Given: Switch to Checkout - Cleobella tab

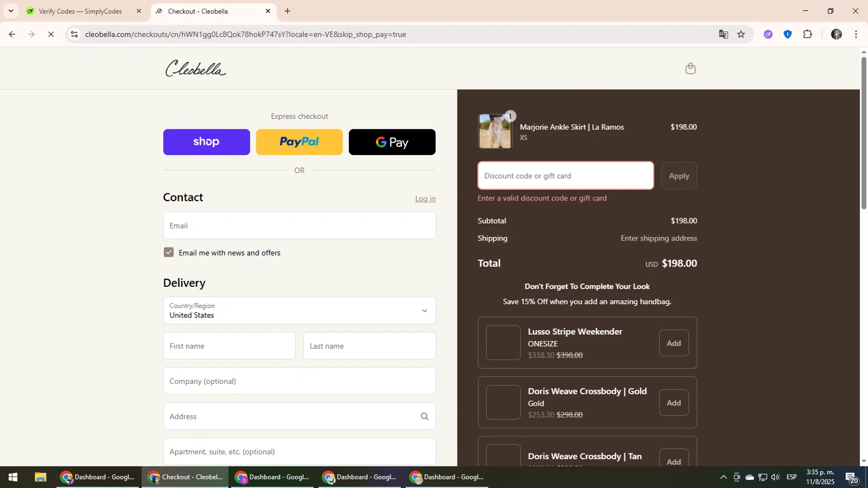Looking at the screenshot, I should (213, 11).
